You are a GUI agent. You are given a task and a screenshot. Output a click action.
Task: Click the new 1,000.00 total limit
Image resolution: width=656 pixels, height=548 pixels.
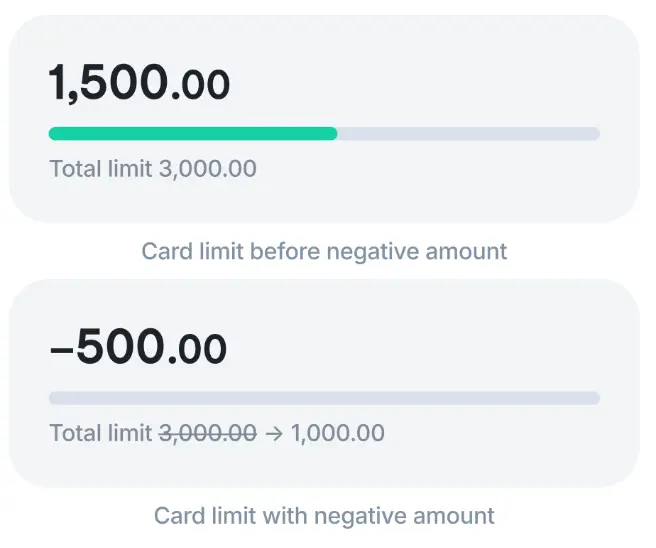(337, 434)
